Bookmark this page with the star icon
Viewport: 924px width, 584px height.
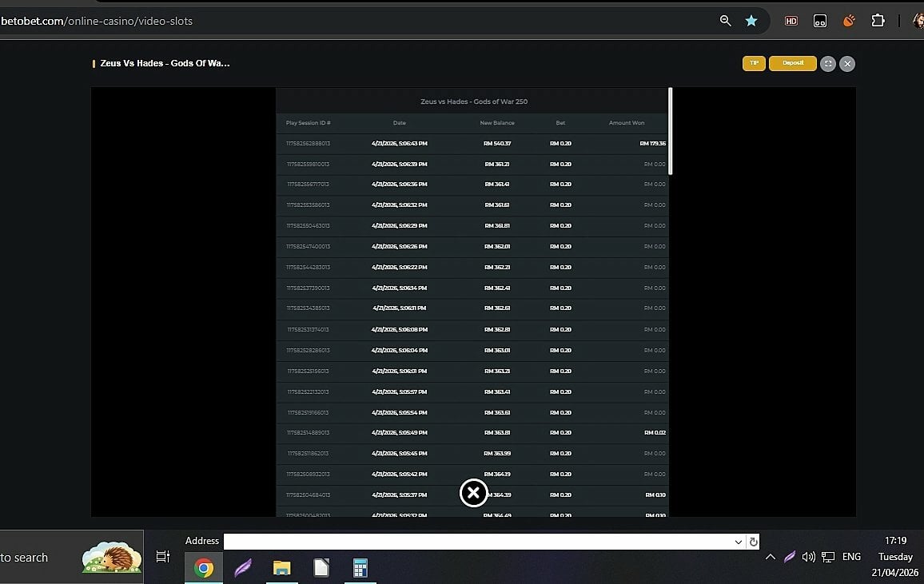pyautogui.click(x=751, y=21)
